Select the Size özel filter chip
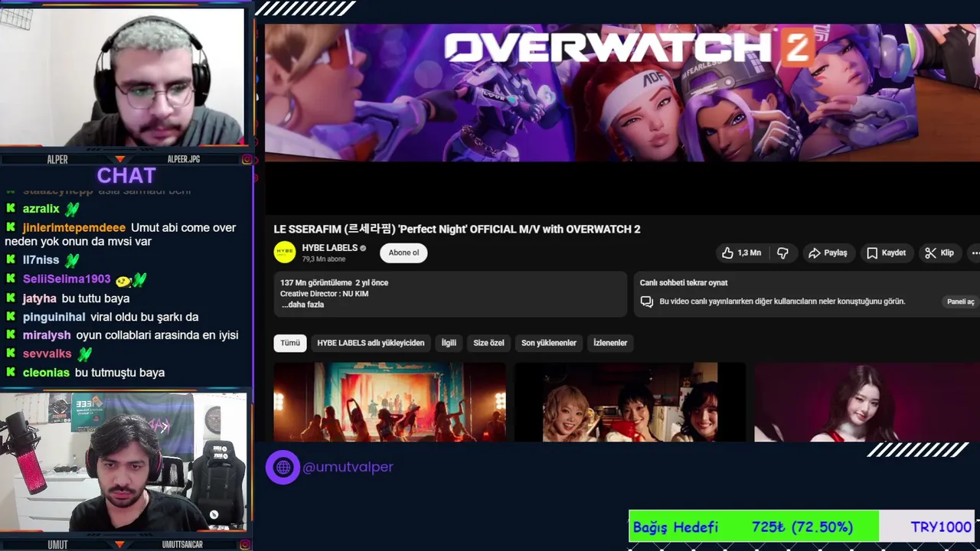This screenshot has height=551, width=980. pos(488,343)
